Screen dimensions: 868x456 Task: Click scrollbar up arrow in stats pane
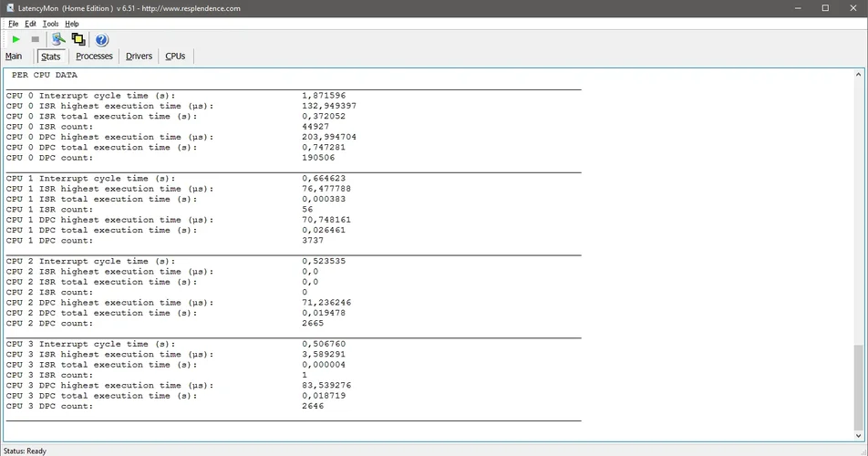859,74
